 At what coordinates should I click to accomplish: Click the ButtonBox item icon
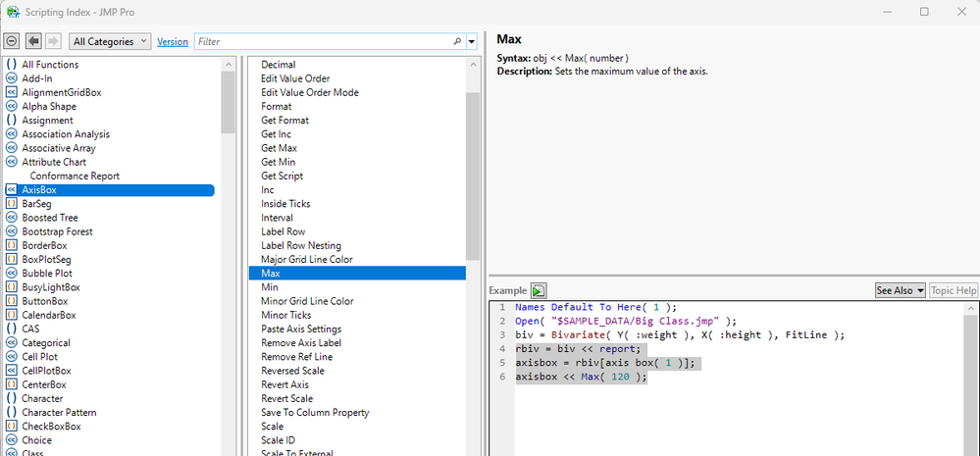(x=11, y=301)
